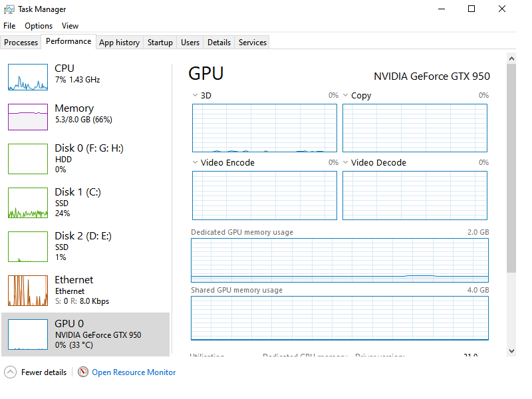This screenshot has height=399, width=532.
Task: Click the GPU 0 graph icon
Action: 28,334
